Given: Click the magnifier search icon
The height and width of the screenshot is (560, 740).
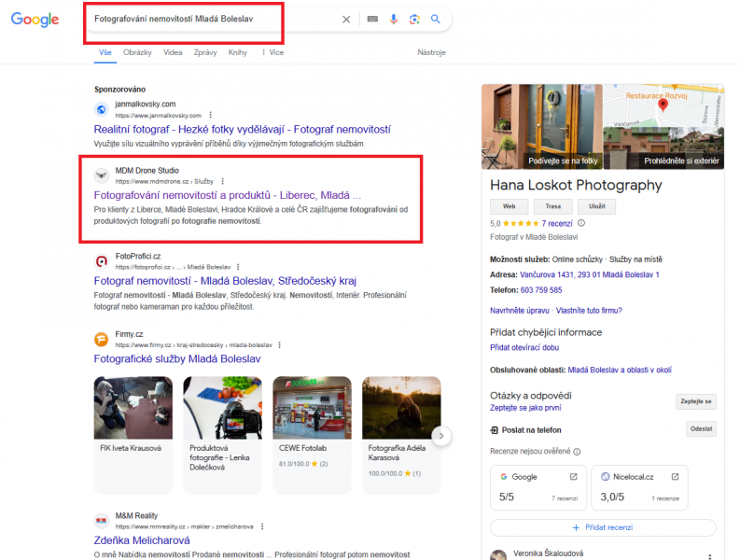Looking at the screenshot, I should coord(435,19).
